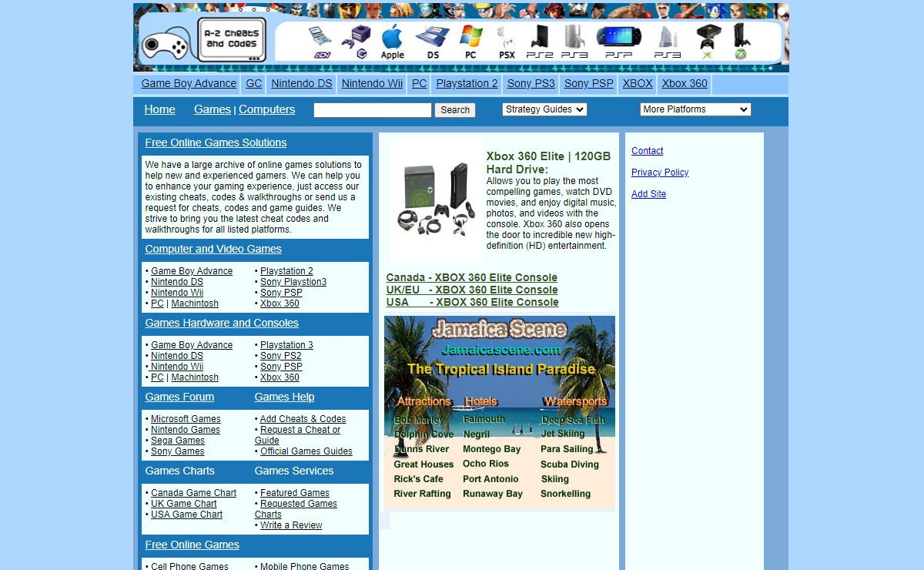Open the More Platforms dropdown
924x570 pixels.
[x=695, y=109]
